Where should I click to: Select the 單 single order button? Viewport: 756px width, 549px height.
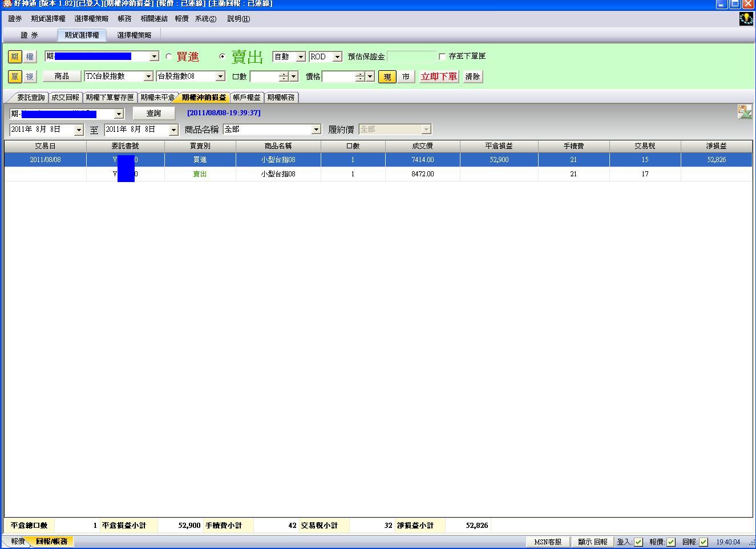tap(15, 76)
